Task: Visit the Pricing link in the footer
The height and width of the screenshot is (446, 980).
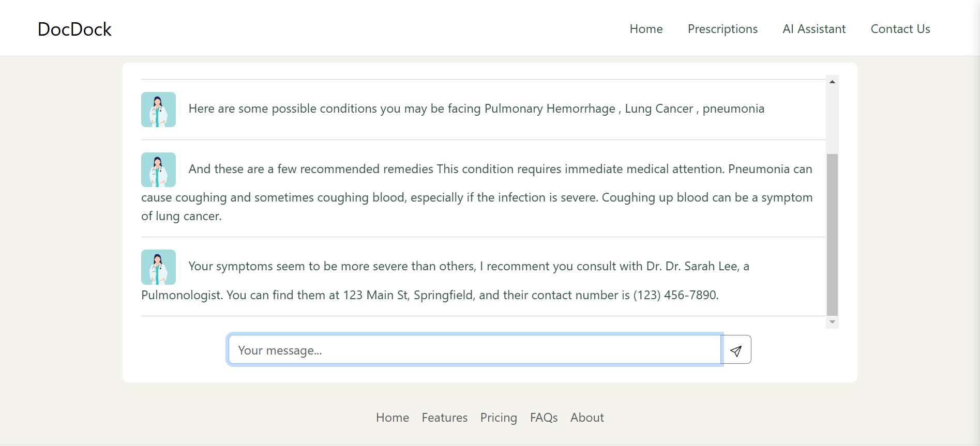Action: [x=499, y=418]
